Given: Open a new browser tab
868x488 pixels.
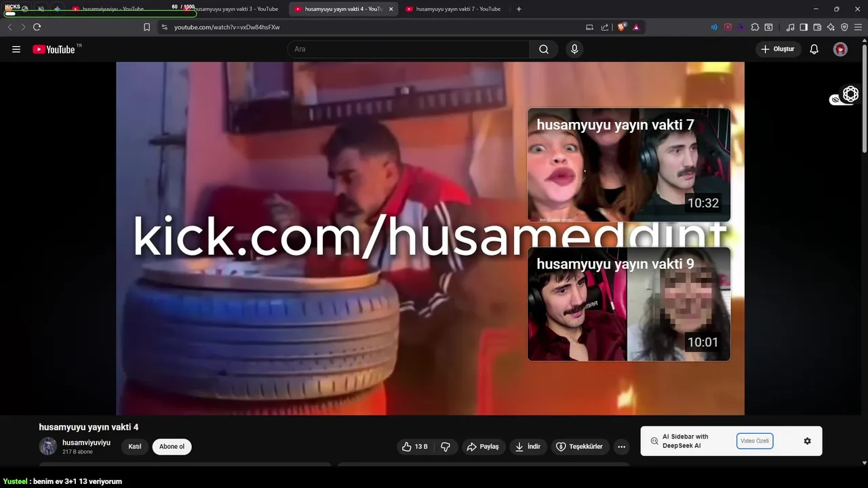Looking at the screenshot, I should (519, 9).
